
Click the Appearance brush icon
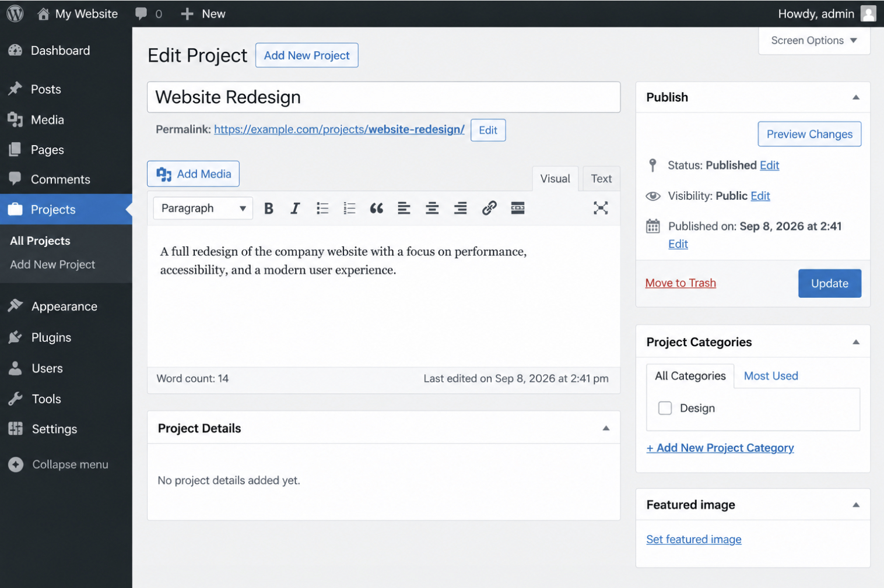(x=15, y=305)
